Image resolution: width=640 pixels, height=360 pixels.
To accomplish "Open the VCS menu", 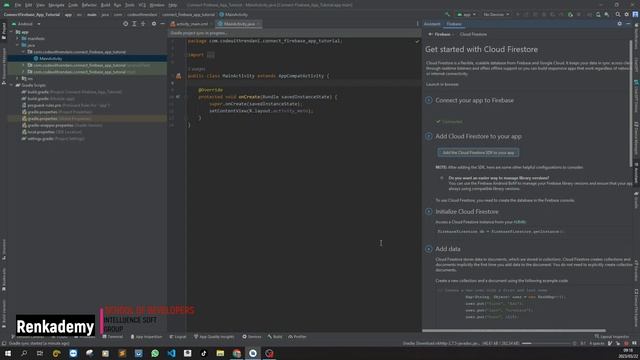I will 142,5.
